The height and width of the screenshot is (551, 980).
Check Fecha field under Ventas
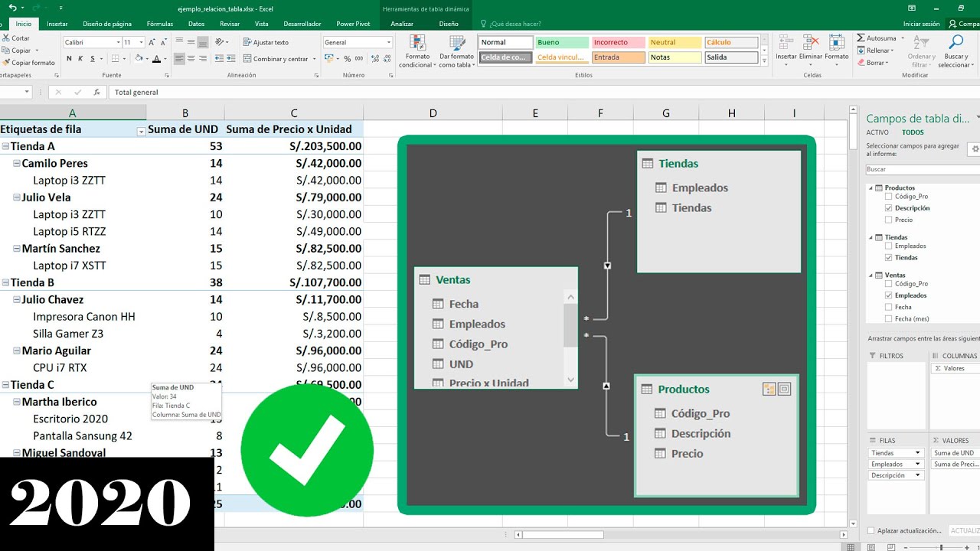pyautogui.click(x=888, y=307)
